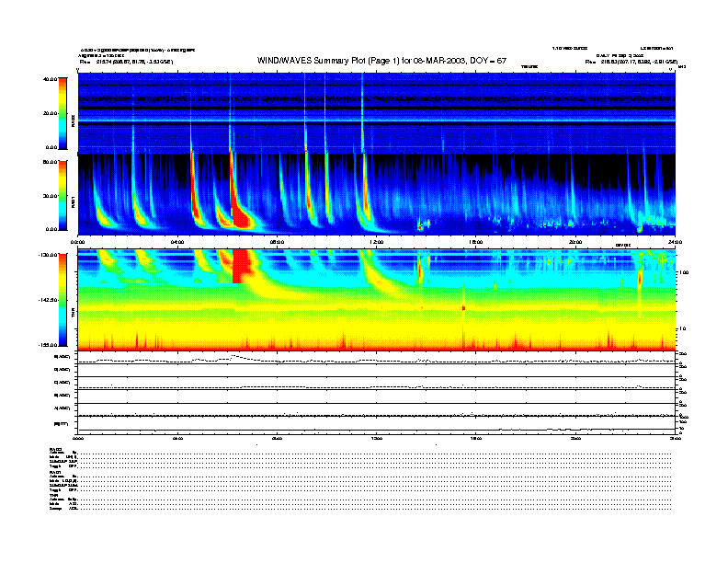Click the 10 frequency label right of TNR
728x563 pixels.
pyautogui.click(x=685, y=328)
